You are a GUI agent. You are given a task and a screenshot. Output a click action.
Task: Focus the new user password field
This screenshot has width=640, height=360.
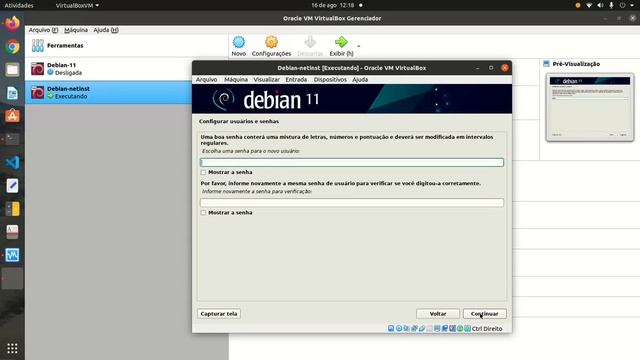click(352, 162)
